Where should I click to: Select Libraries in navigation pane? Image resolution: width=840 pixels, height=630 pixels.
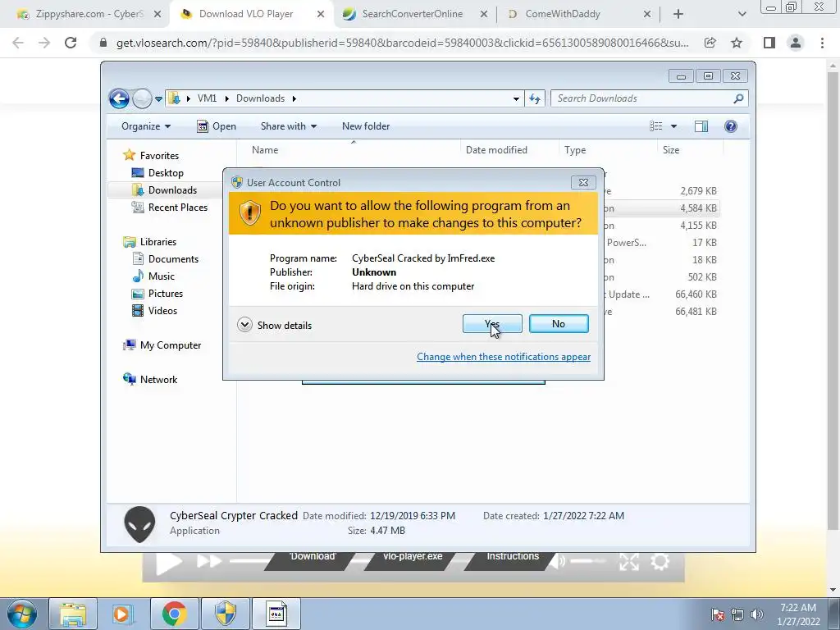point(158,242)
